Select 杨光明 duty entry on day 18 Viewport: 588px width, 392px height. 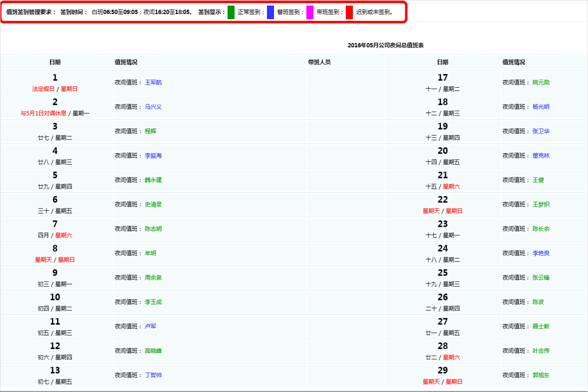[541, 107]
